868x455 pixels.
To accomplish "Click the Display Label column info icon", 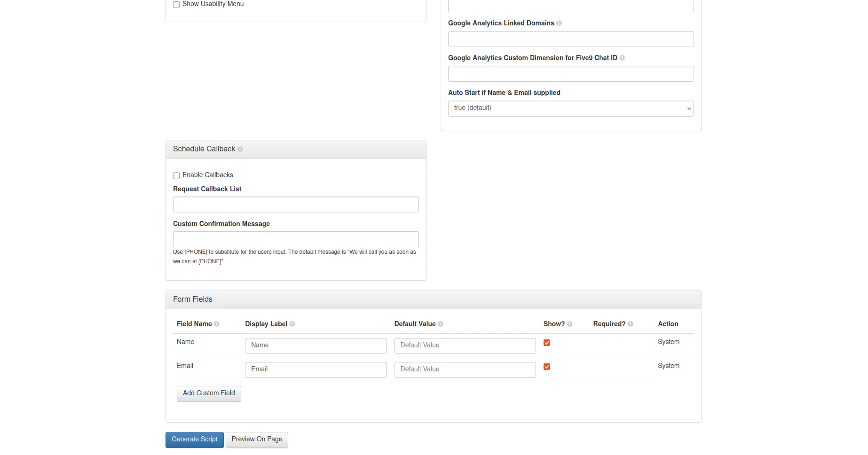I will click(x=292, y=324).
